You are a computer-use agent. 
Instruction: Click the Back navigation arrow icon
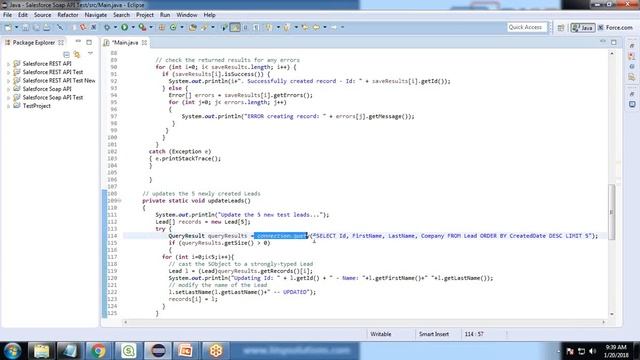[x=316, y=27]
